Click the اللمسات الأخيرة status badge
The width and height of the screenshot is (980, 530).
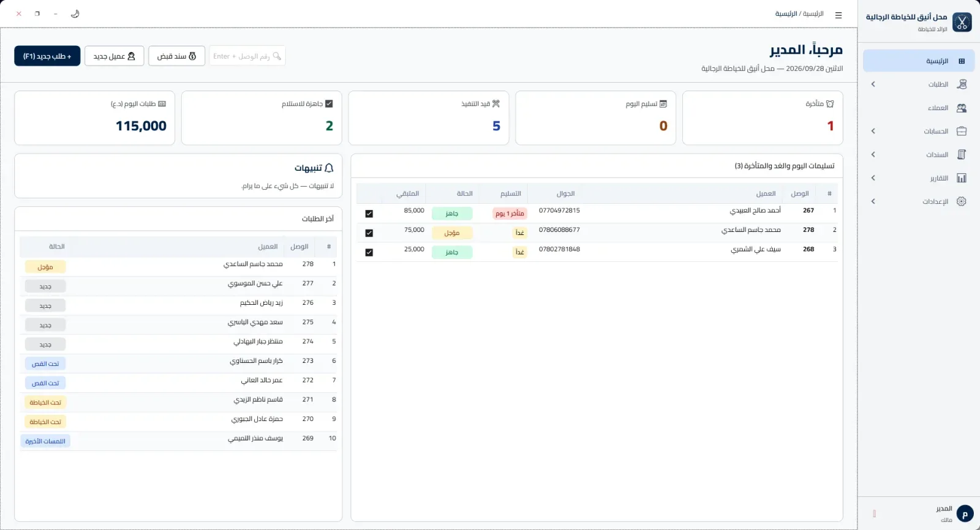[45, 441]
